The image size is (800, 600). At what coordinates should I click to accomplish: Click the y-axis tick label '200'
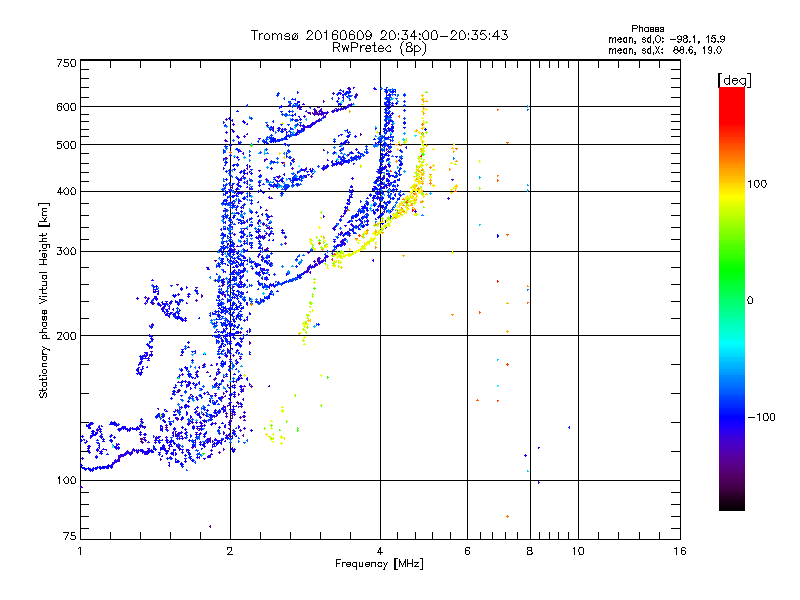[x=66, y=336]
